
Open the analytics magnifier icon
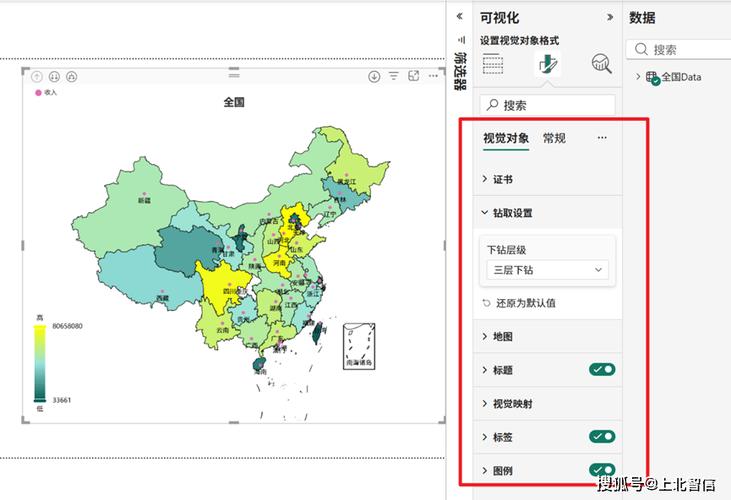tap(601, 64)
